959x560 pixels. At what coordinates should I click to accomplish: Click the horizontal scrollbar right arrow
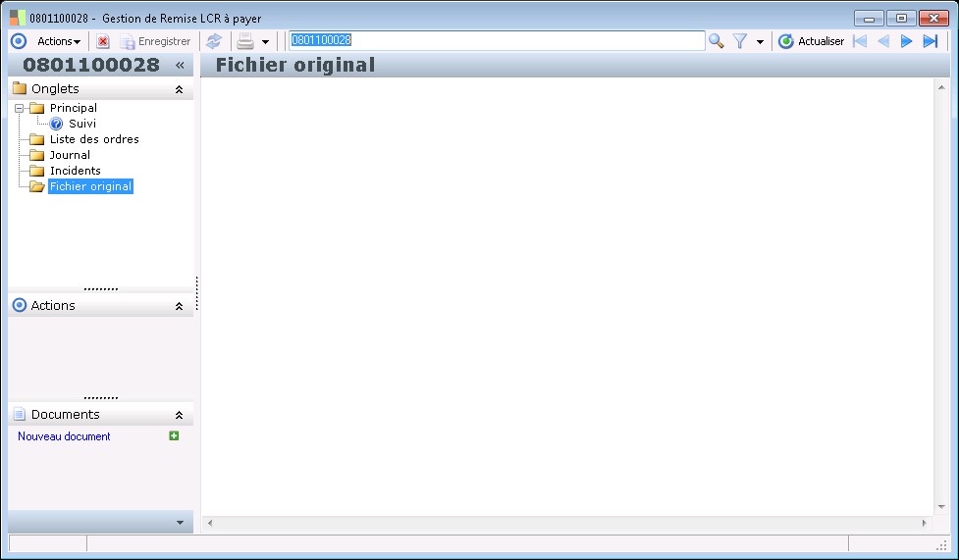(x=924, y=524)
